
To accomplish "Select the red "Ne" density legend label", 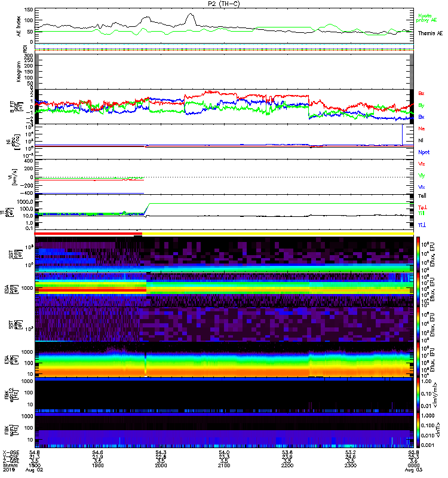I will [422, 128].
